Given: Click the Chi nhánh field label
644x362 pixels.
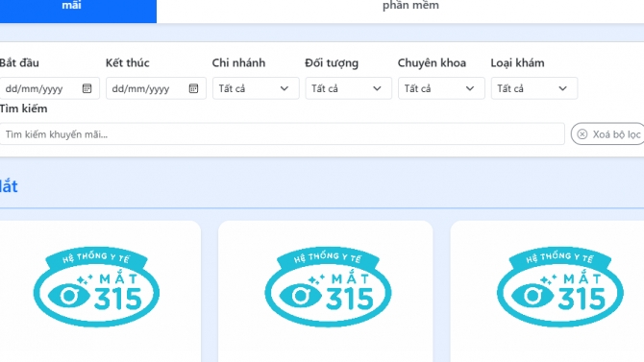Looking at the screenshot, I should tap(238, 62).
